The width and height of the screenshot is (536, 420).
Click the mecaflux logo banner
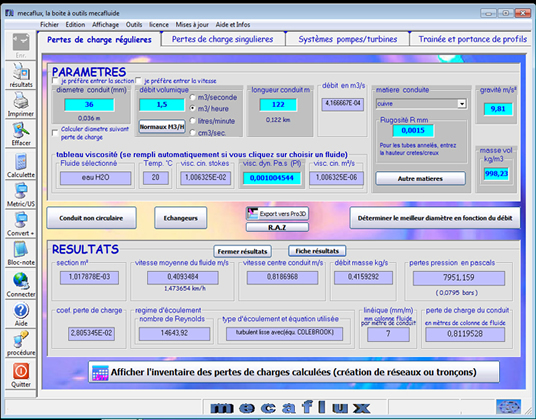point(290,407)
